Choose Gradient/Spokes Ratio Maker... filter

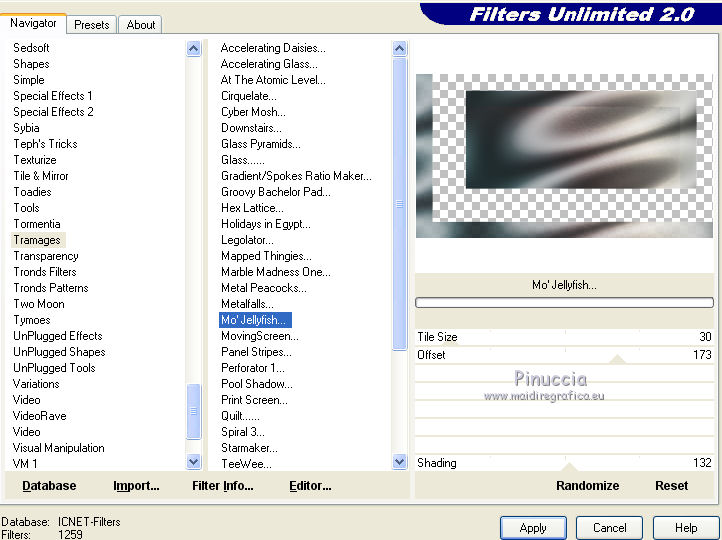(x=296, y=176)
